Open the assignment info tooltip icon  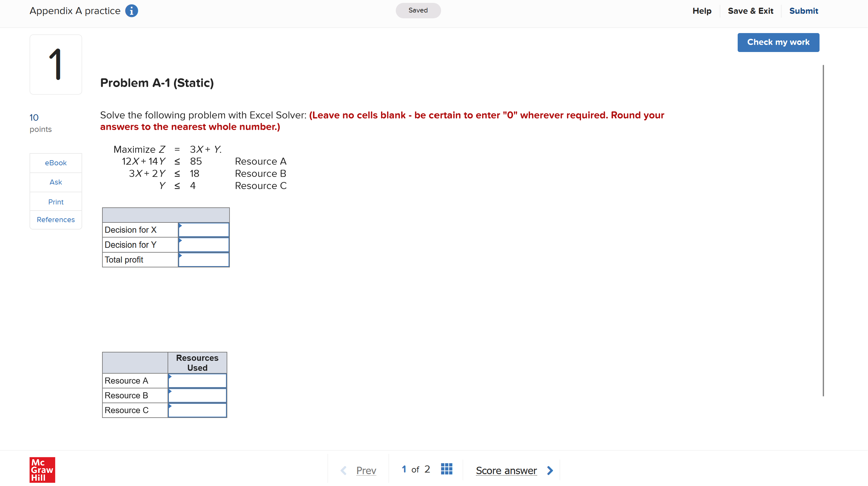click(131, 11)
